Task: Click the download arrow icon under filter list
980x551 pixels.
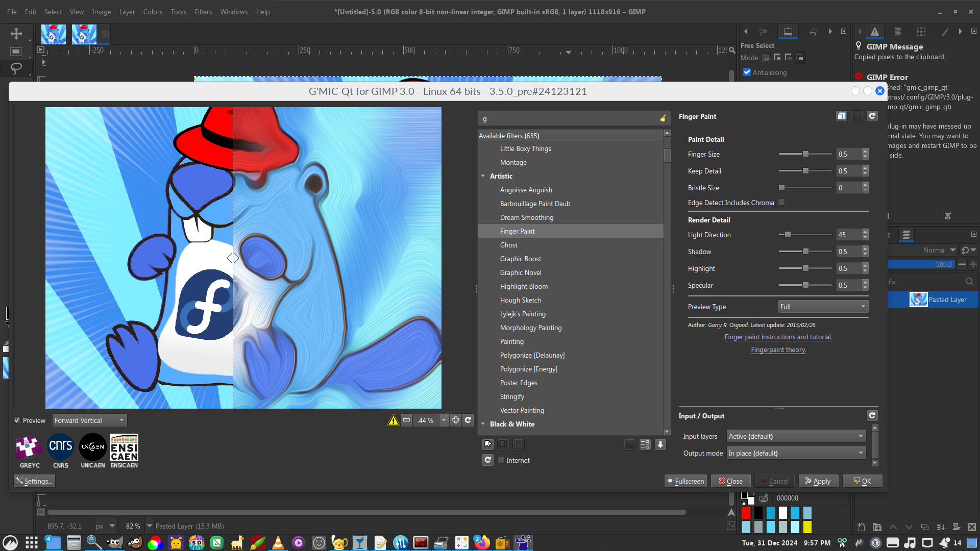Action: 660,444
